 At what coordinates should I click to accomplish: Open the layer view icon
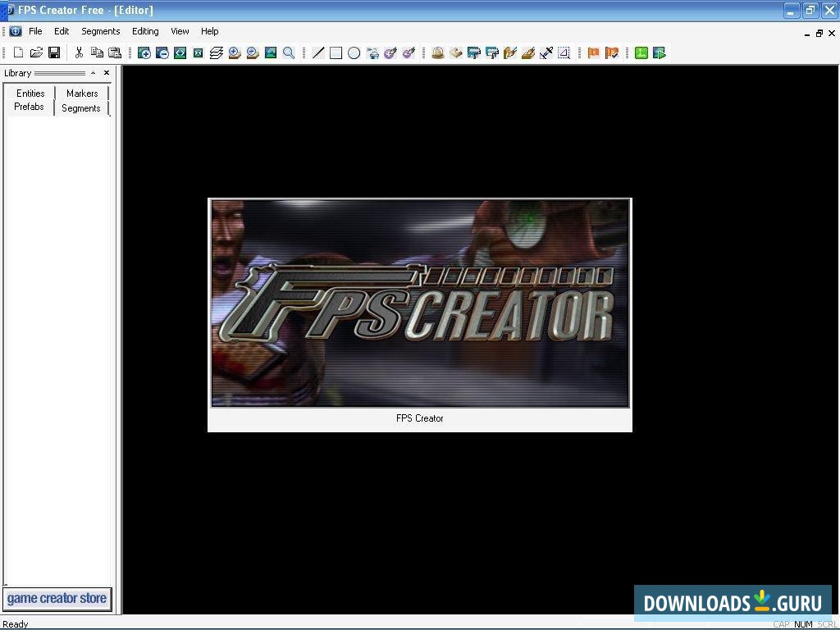[216, 52]
